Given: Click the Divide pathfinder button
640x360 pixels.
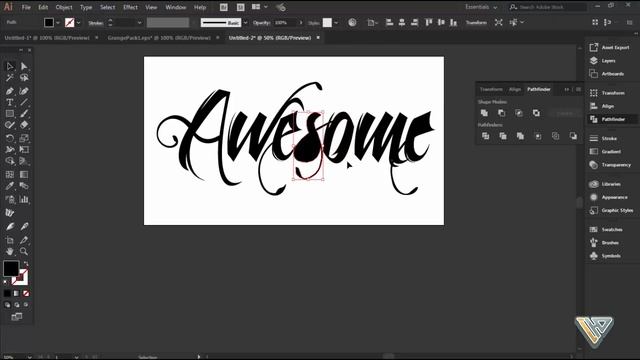Looking at the screenshot, I should 485,136.
